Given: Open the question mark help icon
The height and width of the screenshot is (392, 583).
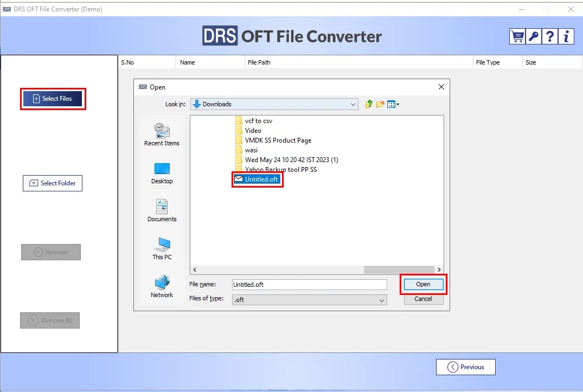Looking at the screenshot, I should (x=550, y=36).
